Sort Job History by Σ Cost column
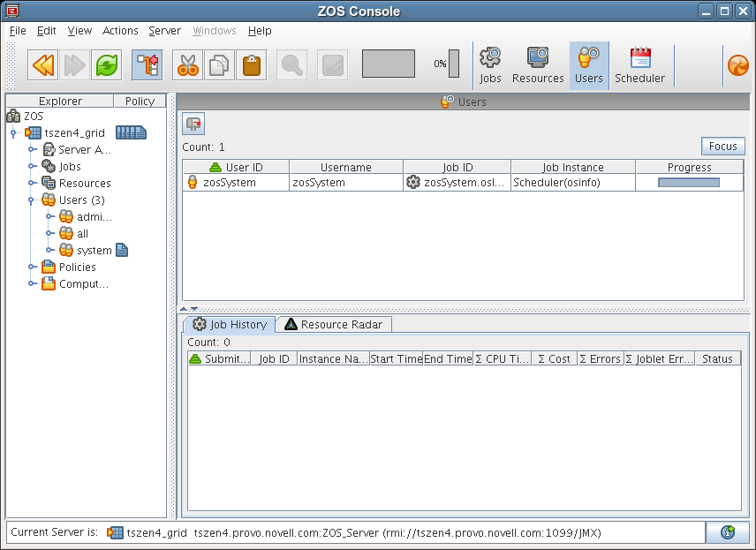Screen dimensions: 756x550 click(x=554, y=358)
